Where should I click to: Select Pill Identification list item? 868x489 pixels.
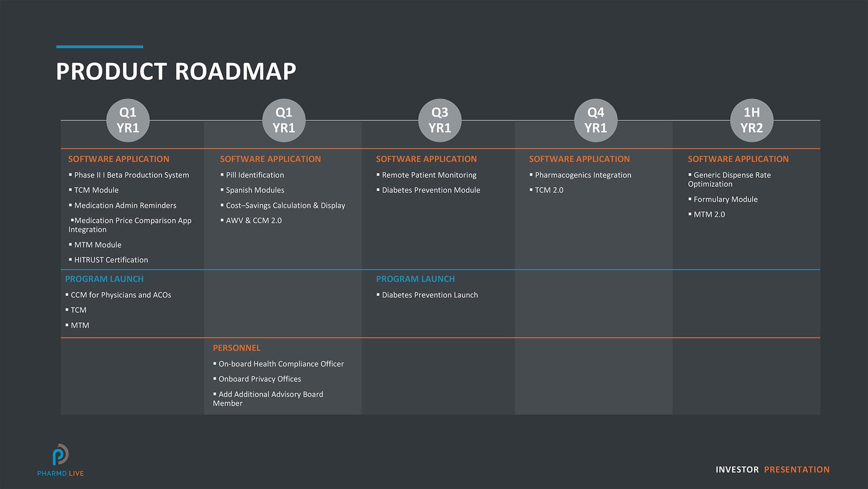pos(255,175)
